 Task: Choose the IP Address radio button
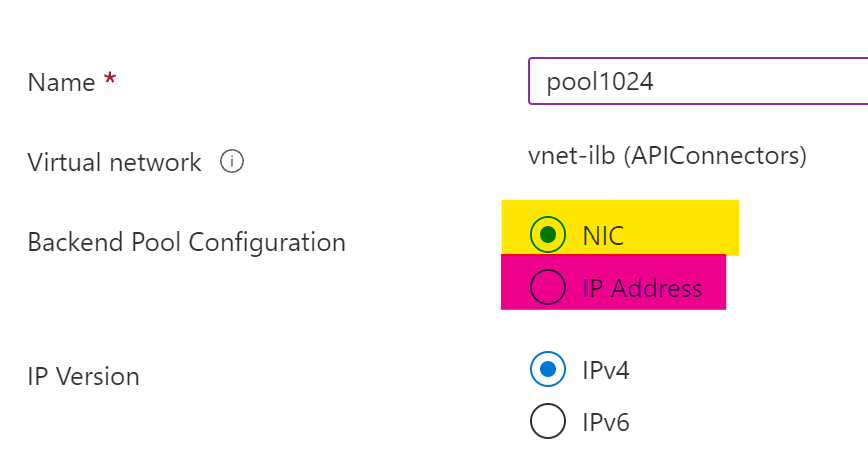click(547, 288)
